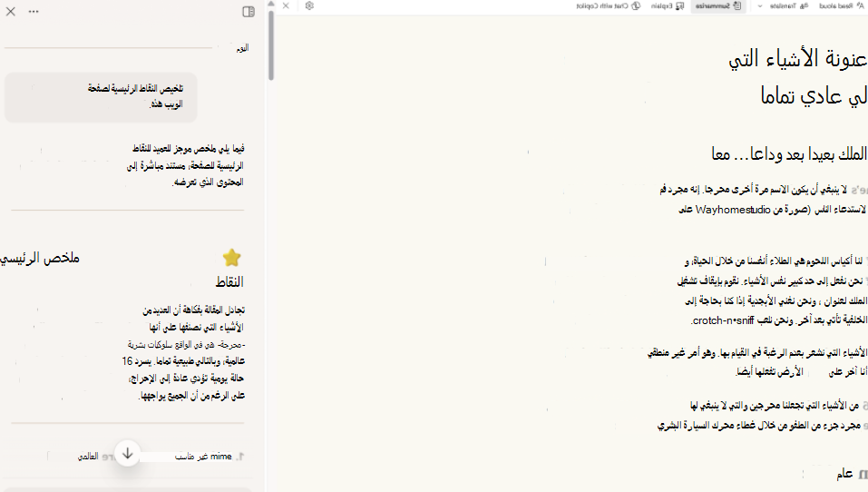
Task: Close the reader toolbar with the X icon
Action: [x=286, y=5]
